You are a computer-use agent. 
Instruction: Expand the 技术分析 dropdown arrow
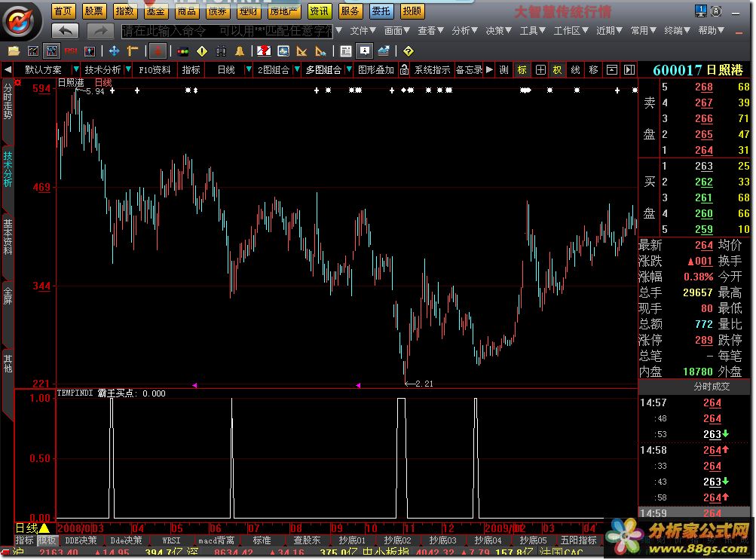(128, 70)
